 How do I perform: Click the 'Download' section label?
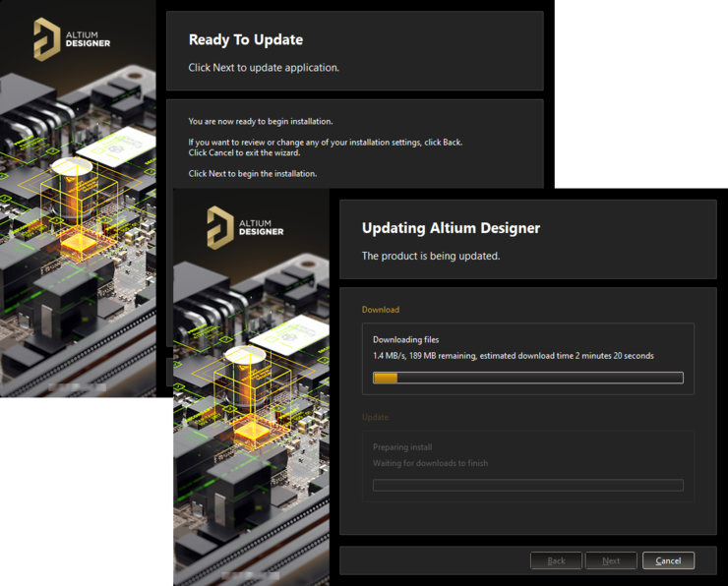[x=381, y=310]
